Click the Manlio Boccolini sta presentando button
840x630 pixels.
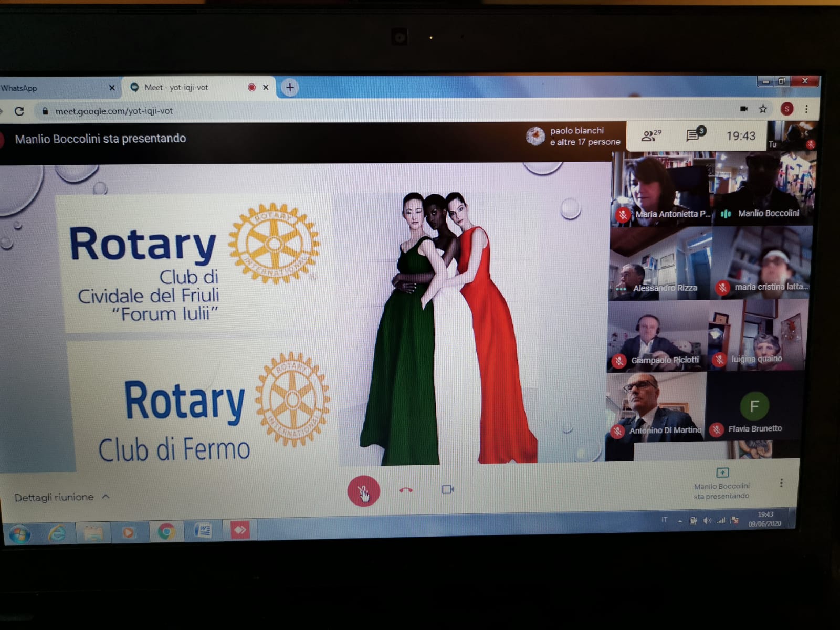pos(722,484)
